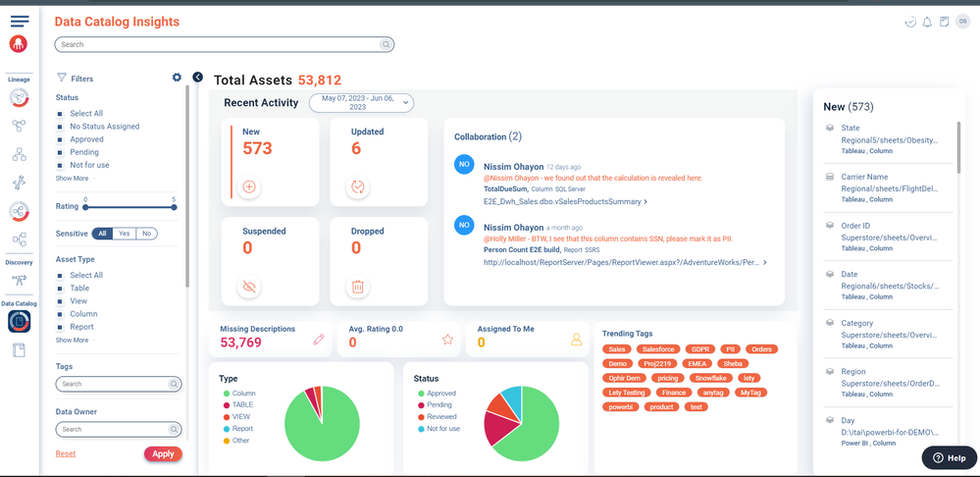
Task: Open the Recent Activity date range dropdown
Action: [x=361, y=102]
